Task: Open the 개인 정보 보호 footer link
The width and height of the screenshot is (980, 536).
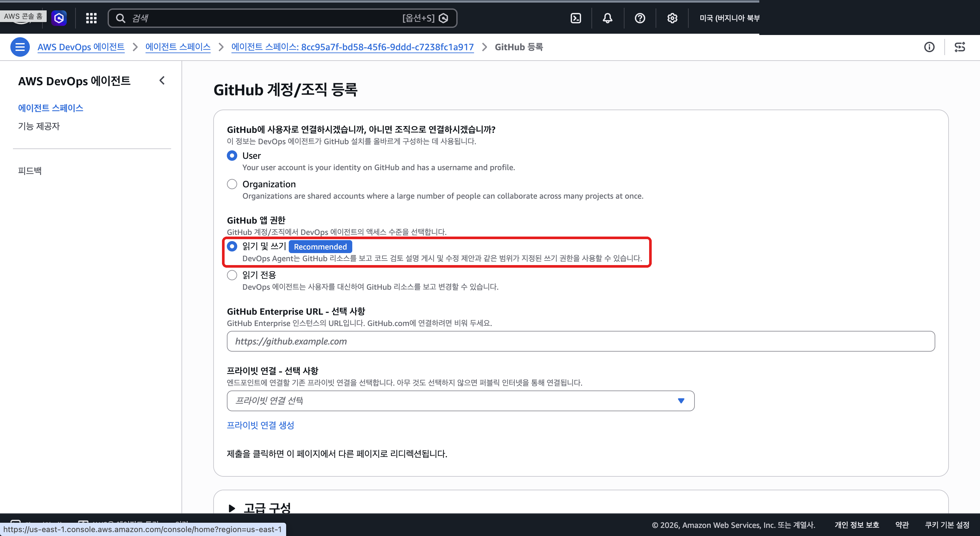Action: point(857,525)
